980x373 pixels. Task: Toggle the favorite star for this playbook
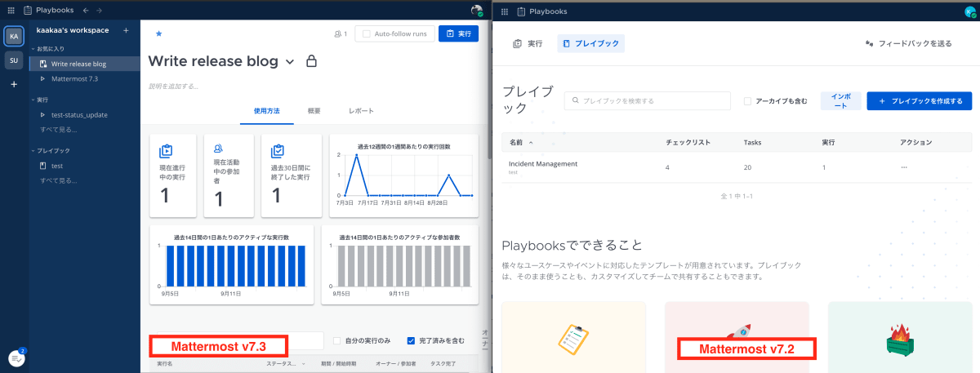pos(158,34)
